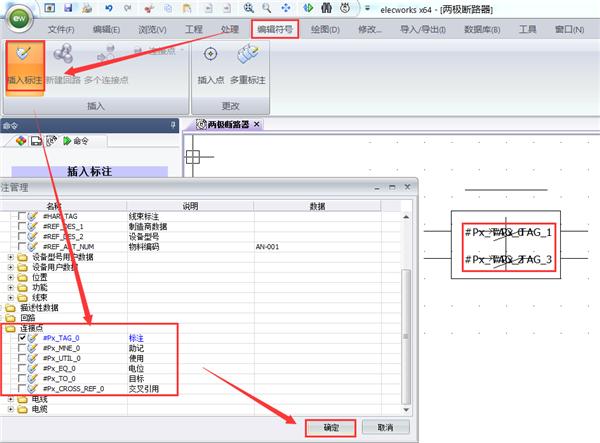The image size is (600, 443).
Task: Expand the 电缆 folder node
Action: [11, 409]
